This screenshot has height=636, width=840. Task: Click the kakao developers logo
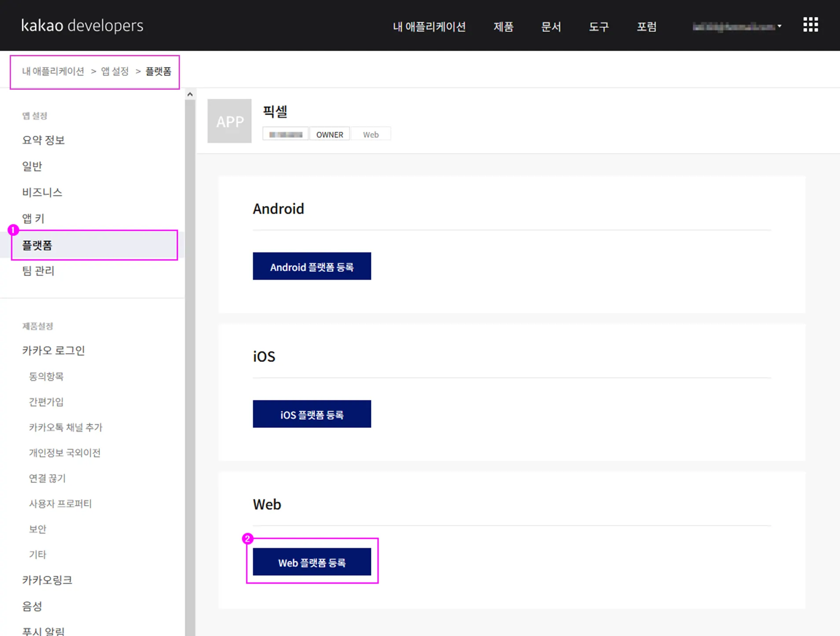82,26
